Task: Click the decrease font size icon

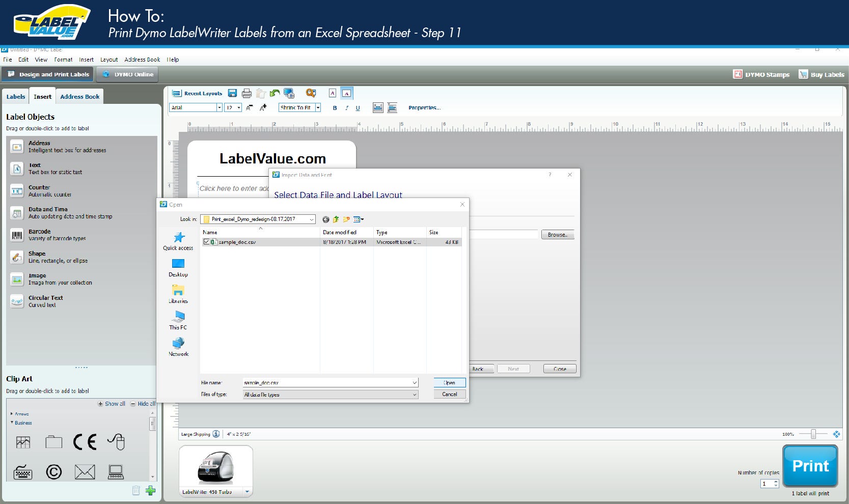Action: 249,107
